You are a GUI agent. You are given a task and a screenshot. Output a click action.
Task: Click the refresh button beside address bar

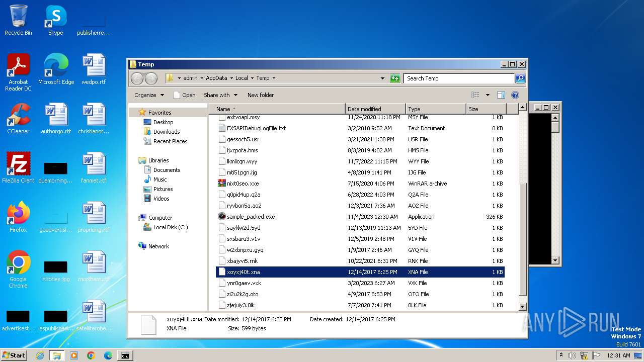click(x=395, y=78)
